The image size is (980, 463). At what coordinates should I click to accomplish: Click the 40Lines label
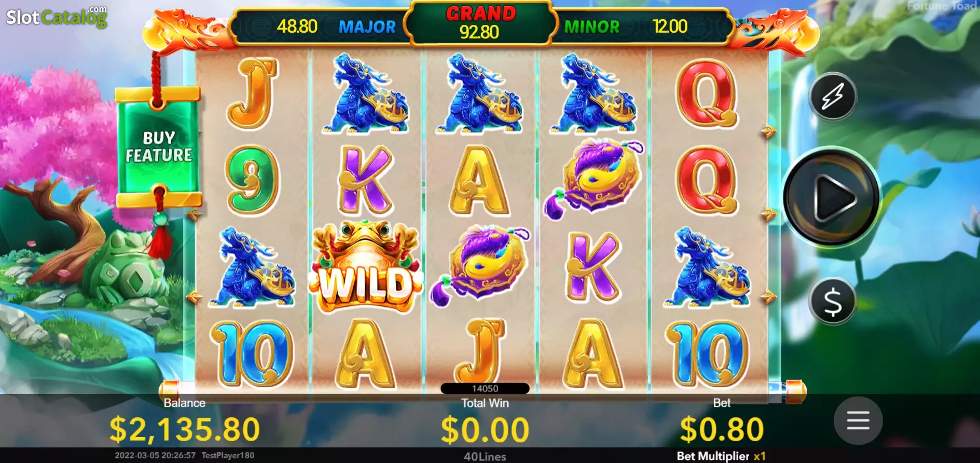coord(485,457)
